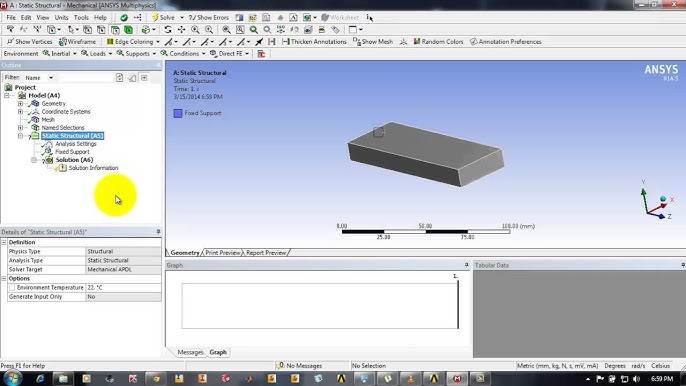Select the Rotate view tool icon

pyautogui.click(x=168, y=30)
